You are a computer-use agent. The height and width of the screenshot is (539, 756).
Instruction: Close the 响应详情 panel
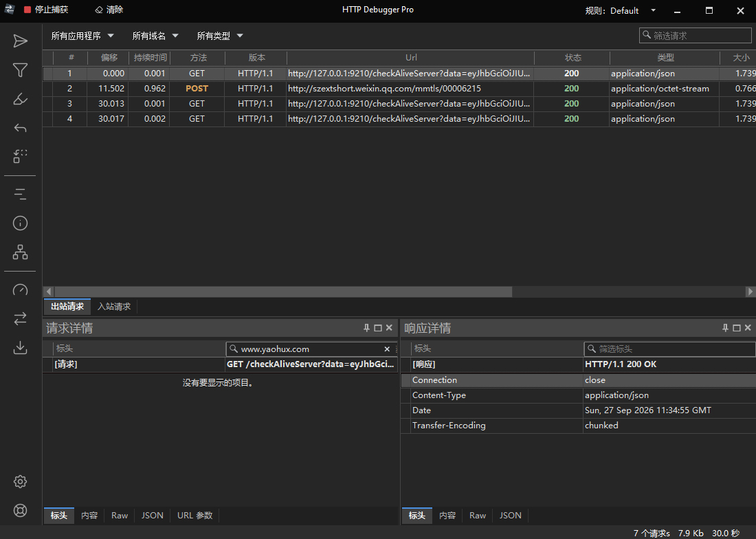click(x=748, y=328)
